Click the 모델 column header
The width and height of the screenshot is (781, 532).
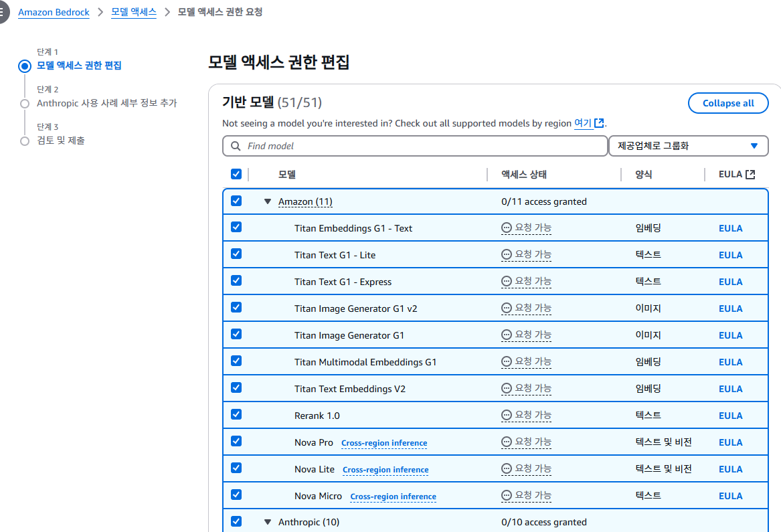[287, 175]
